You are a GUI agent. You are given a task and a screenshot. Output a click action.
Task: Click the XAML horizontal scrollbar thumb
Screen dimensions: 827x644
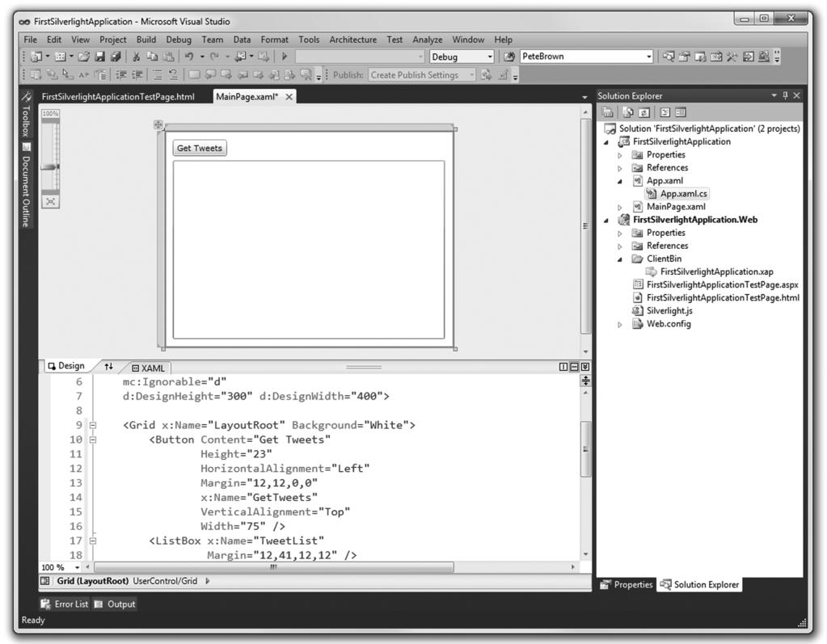coord(273,567)
